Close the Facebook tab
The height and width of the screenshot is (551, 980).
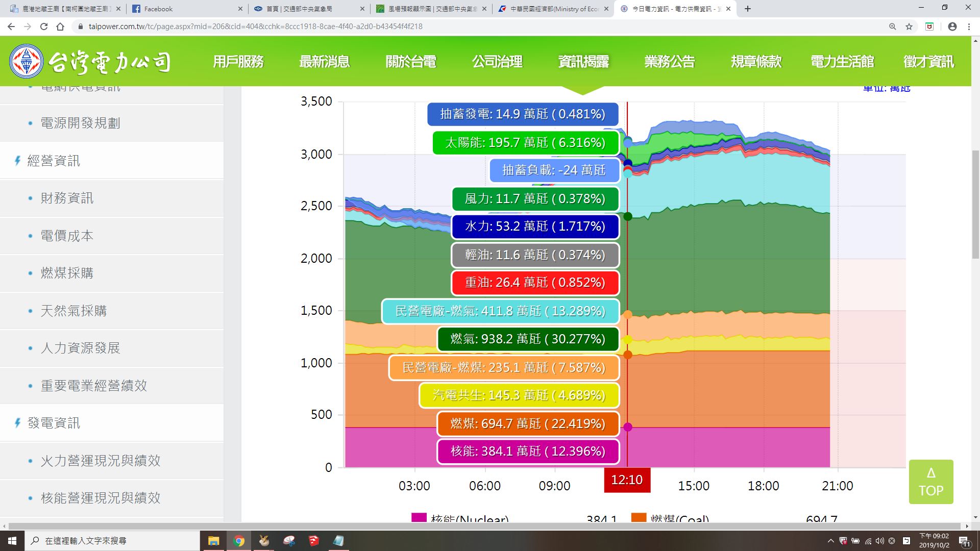(241, 9)
